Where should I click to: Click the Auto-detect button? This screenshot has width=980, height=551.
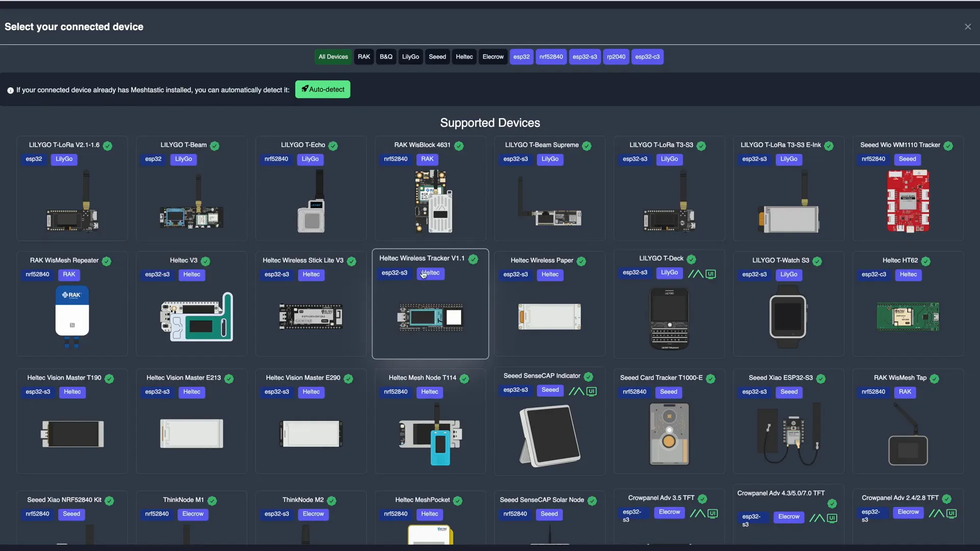coord(323,89)
